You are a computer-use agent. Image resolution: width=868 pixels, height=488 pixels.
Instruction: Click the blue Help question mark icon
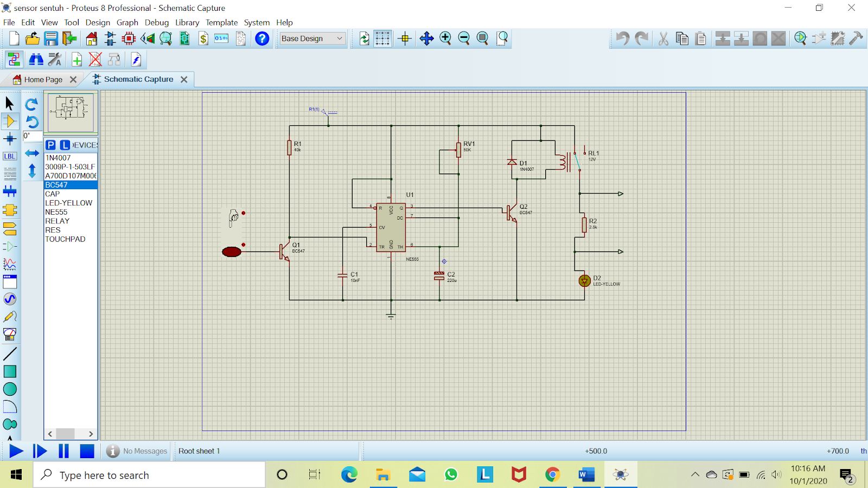coord(262,38)
